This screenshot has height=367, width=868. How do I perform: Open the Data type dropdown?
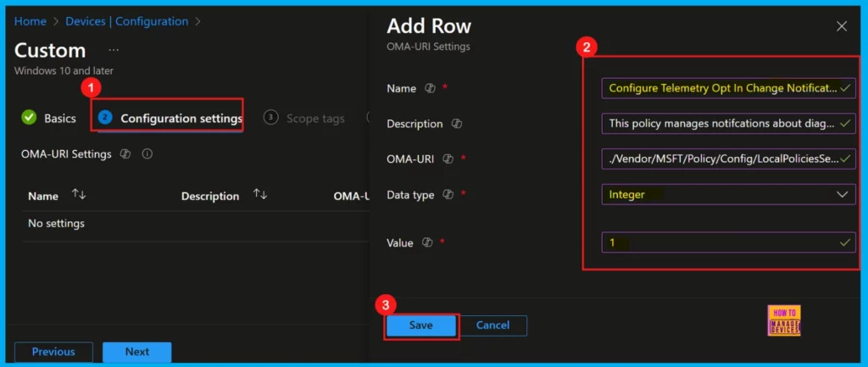728,194
